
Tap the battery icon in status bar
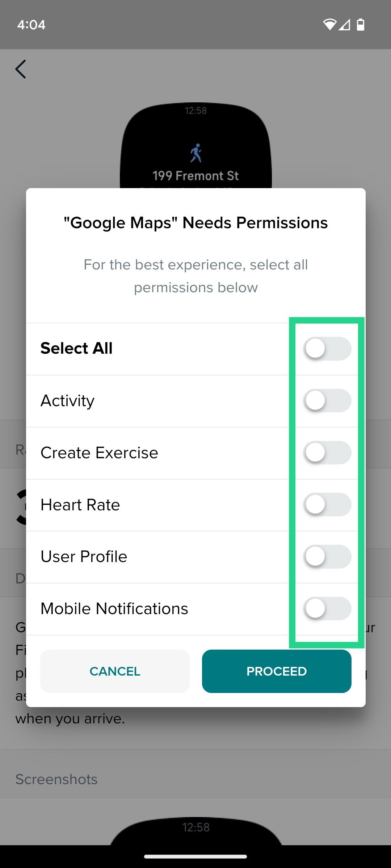coord(361,24)
